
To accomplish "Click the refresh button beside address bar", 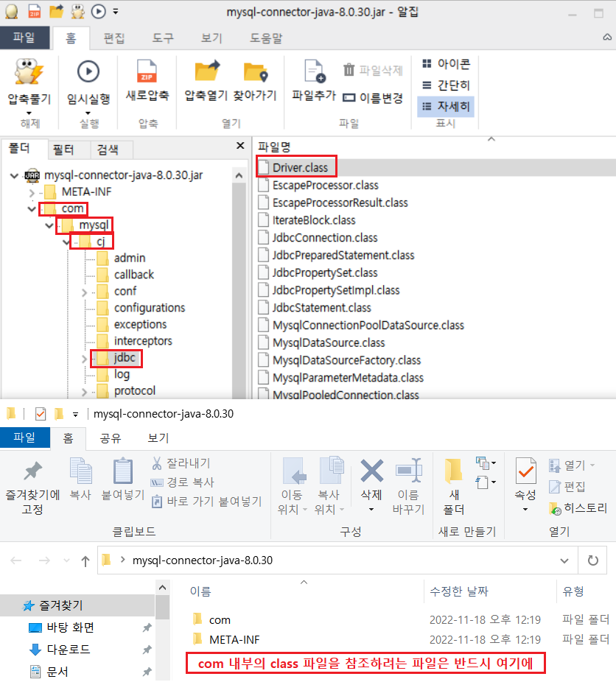I will click(592, 560).
